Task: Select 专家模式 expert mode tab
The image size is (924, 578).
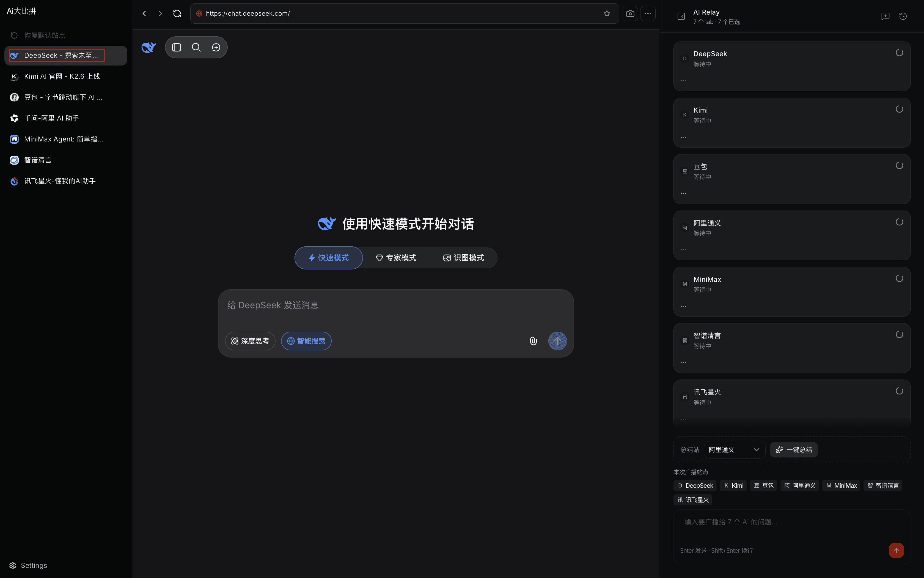Action: (396, 258)
